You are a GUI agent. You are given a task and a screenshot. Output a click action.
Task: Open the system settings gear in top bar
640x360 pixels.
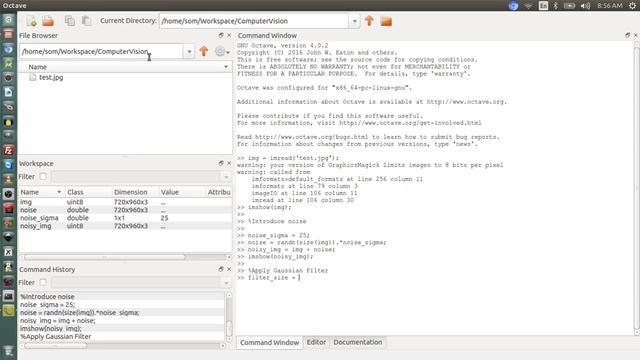(632, 6)
